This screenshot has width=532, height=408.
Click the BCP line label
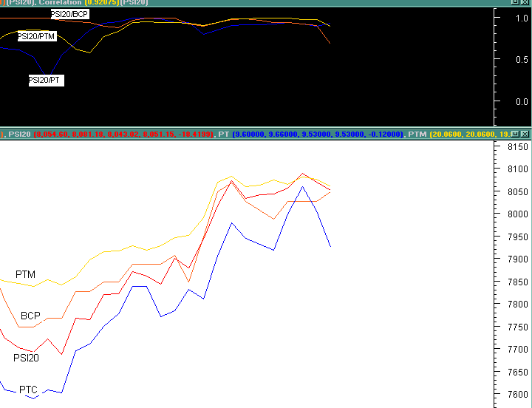[x=30, y=316]
